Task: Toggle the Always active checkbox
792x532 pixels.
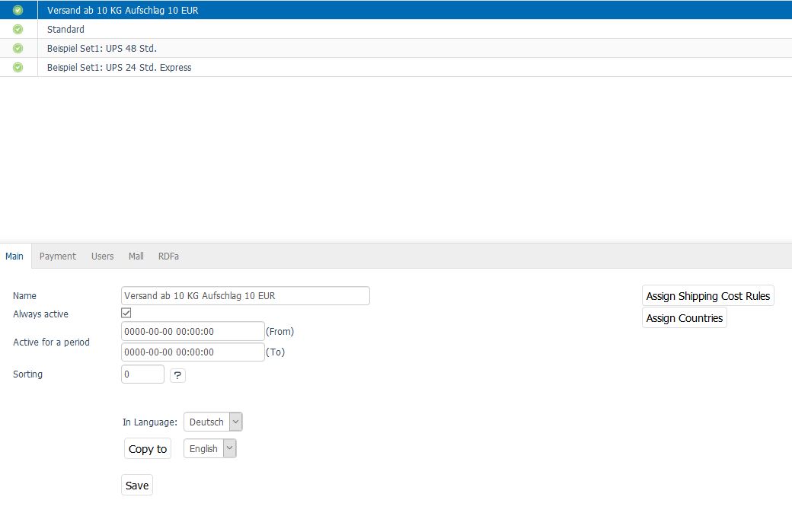Action: point(126,313)
